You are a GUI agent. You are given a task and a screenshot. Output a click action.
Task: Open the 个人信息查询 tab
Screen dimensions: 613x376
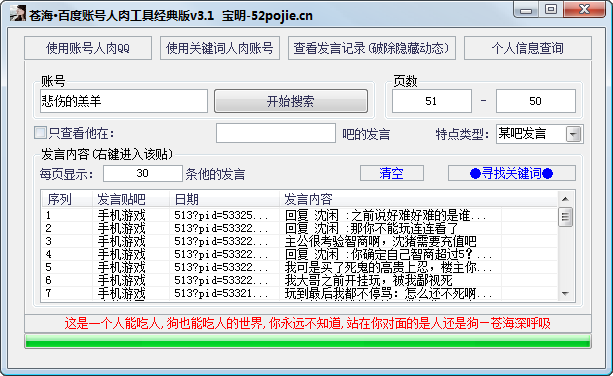click(528, 48)
